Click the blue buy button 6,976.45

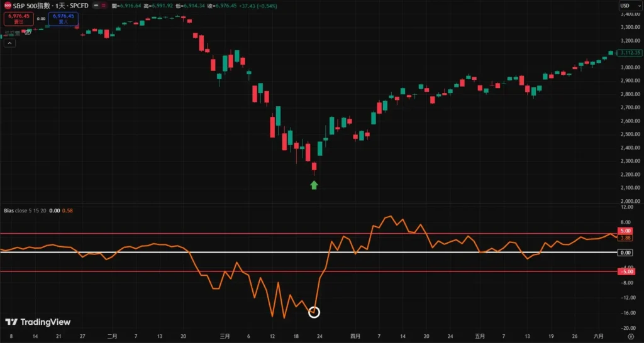click(x=64, y=19)
